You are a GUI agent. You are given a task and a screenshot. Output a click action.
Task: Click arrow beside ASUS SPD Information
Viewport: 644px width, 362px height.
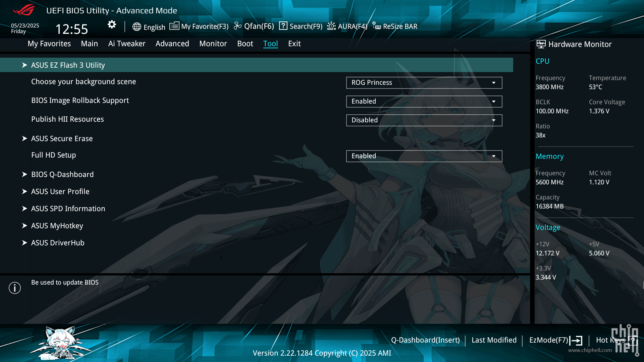[24, 208]
